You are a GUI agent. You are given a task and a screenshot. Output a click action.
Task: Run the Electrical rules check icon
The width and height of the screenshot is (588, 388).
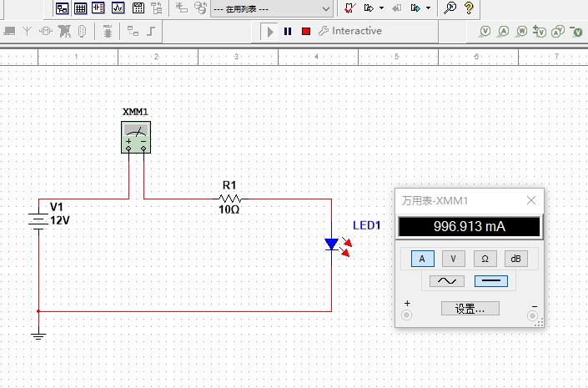[x=349, y=8]
